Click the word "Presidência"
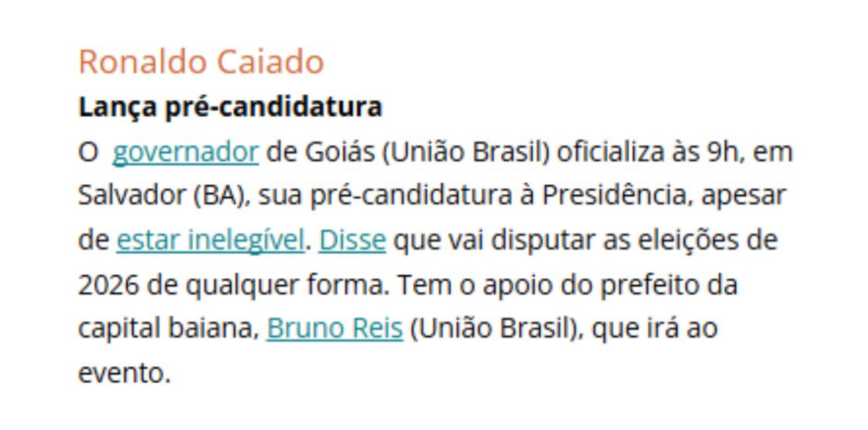The width and height of the screenshot is (868, 430). click(617, 196)
